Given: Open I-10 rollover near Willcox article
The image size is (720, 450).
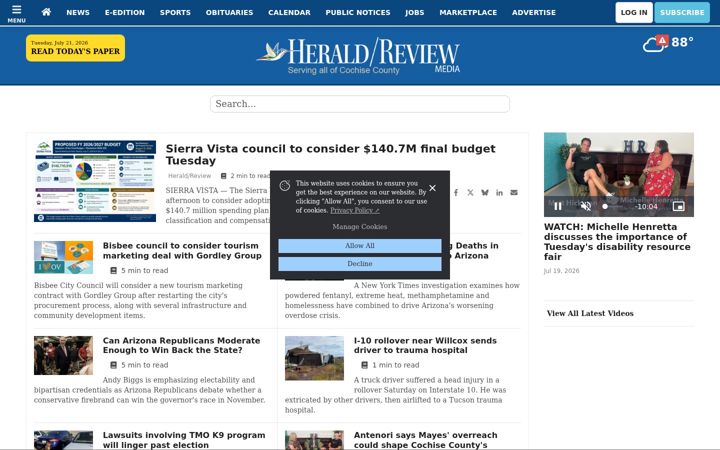Looking at the screenshot, I should pos(425,345).
